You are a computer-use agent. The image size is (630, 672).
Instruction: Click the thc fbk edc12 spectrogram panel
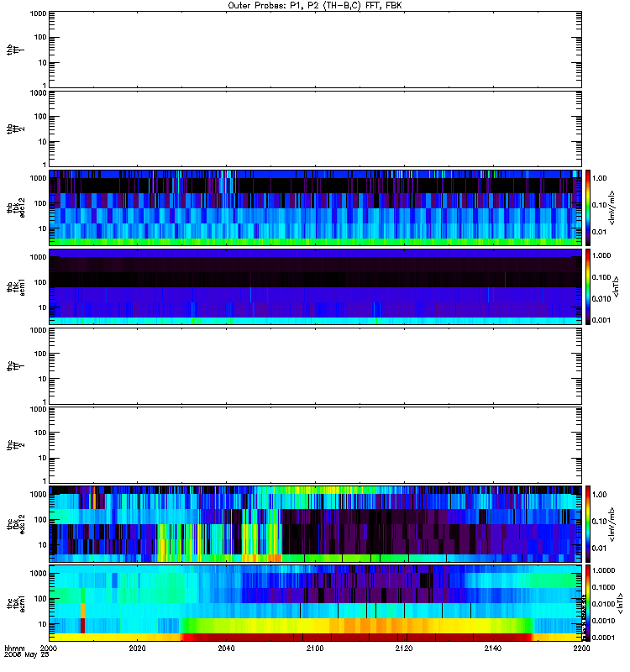[315, 523]
